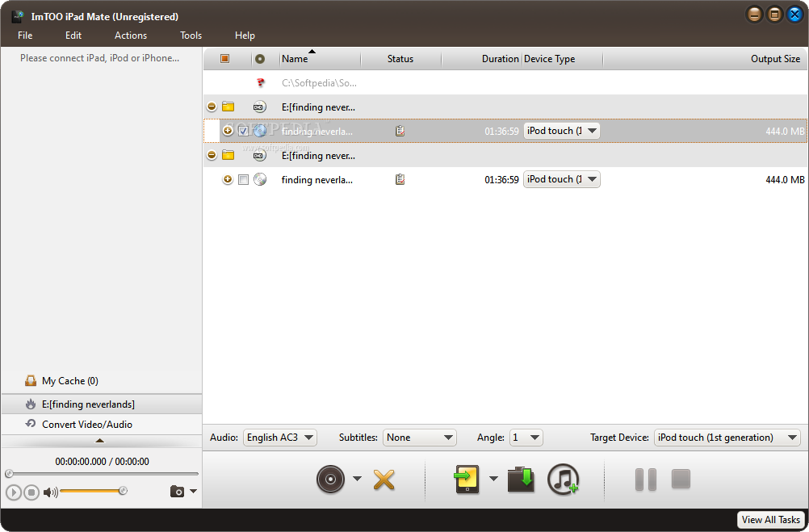Open the Audio English AC3 dropdown
809x532 pixels.
[281, 438]
